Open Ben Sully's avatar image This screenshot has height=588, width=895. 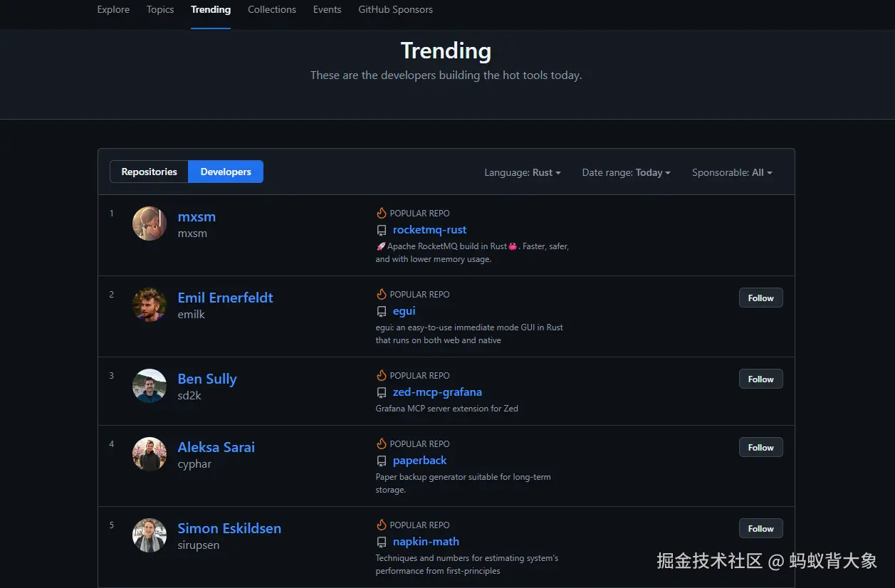tap(150, 386)
